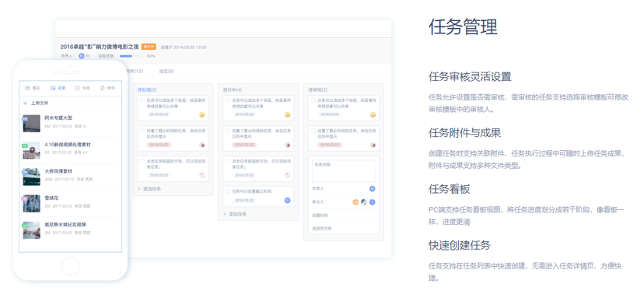Open the 阿米专题大图 file thumbnail
644x305 pixels.
coord(31,123)
